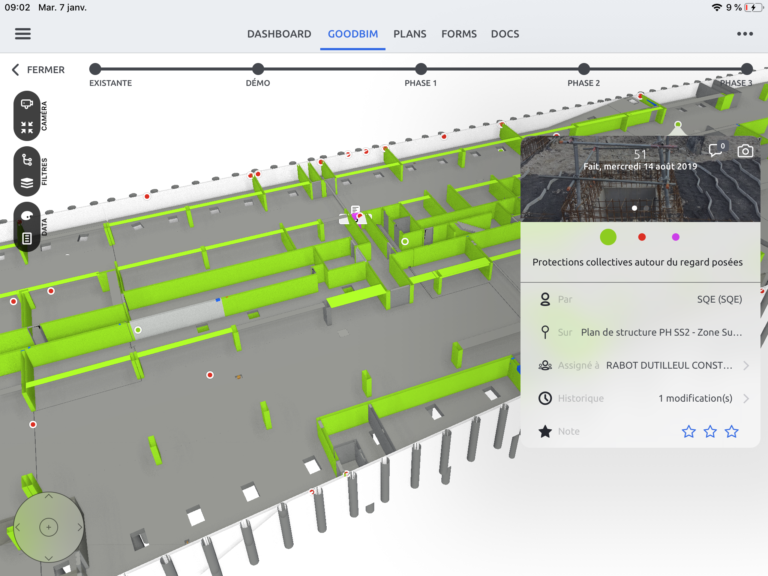768x576 pixels.
Task: Tap the camera icon to add photo
Action: pyautogui.click(x=745, y=150)
